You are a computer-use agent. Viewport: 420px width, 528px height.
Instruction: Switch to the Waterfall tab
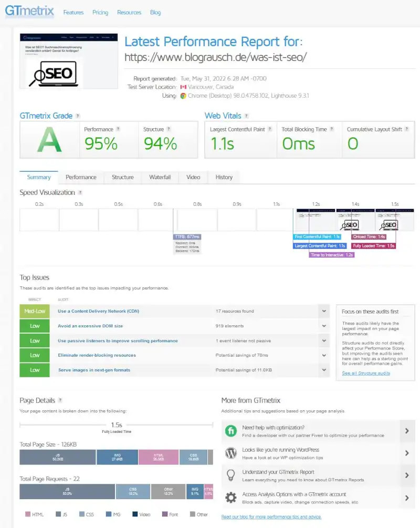tap(160, 177)
